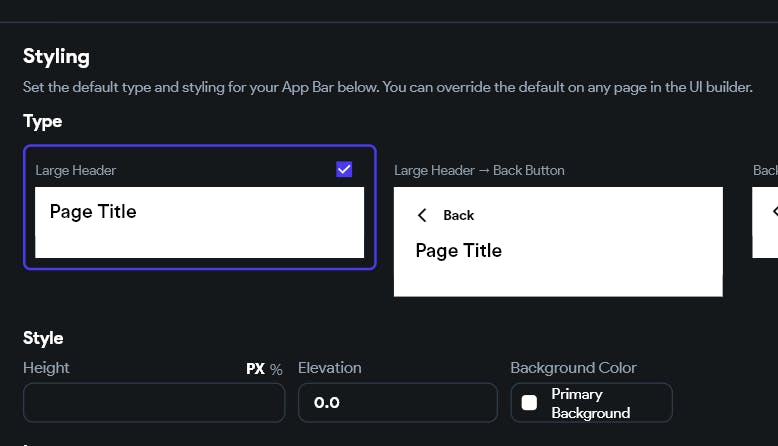This screenshot has height=446, width=778.
Task: Click the back chevron arrow icon
Action: [x=422, y=215]
